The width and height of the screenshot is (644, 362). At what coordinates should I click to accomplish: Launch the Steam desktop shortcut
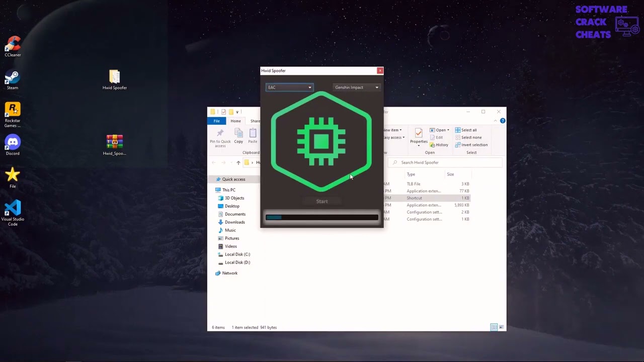coord(13,79)
